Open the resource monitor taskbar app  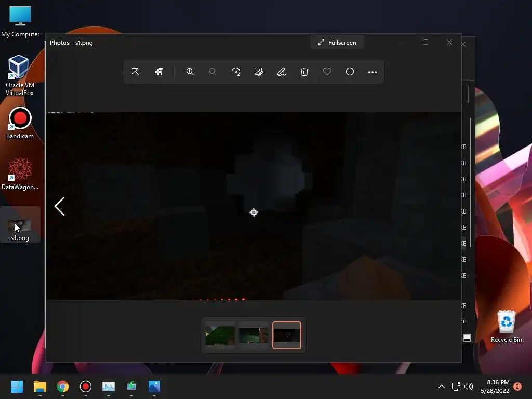pyautogui.click(x=109, y=387)
